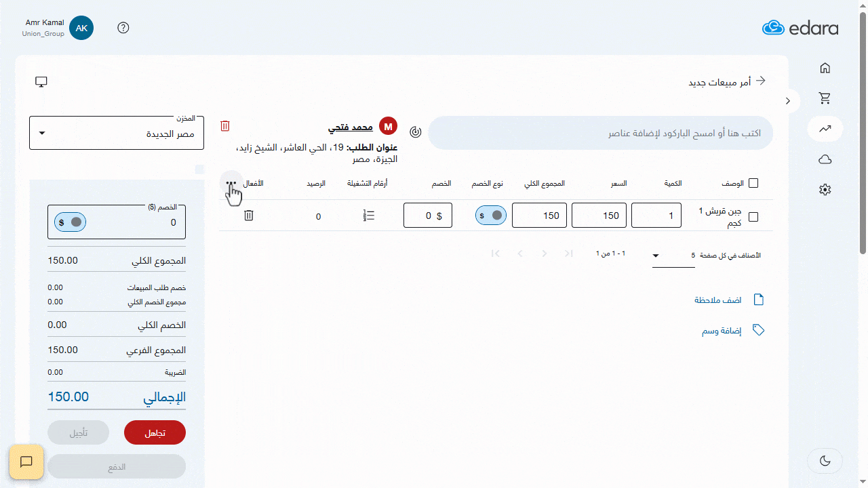This screenshot has width=868, height=488.
Task: Collapse the panel using the chevron arrow
Action: 787,100
